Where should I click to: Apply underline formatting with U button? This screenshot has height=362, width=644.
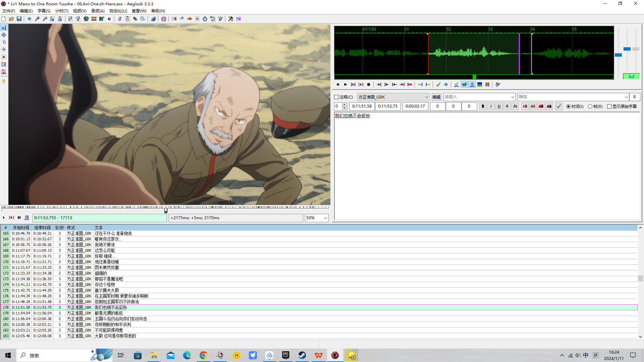click(x=499, y=106)
